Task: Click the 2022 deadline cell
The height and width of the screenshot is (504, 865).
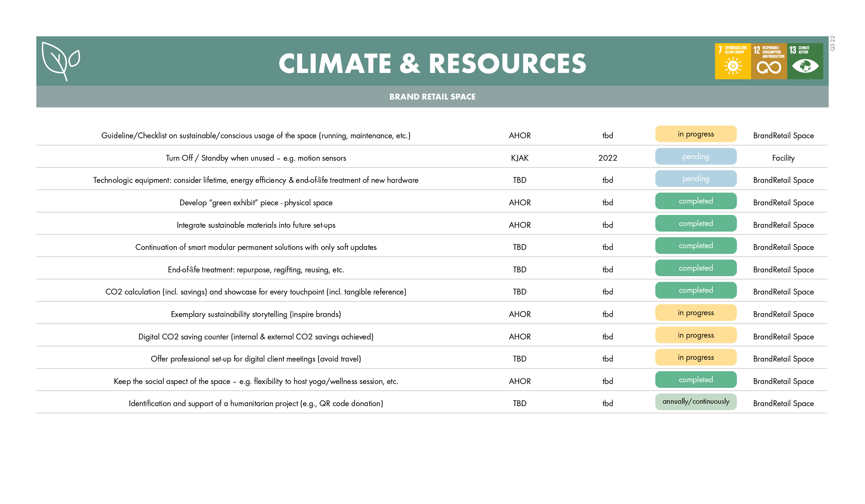Action: tap(608, 158)
